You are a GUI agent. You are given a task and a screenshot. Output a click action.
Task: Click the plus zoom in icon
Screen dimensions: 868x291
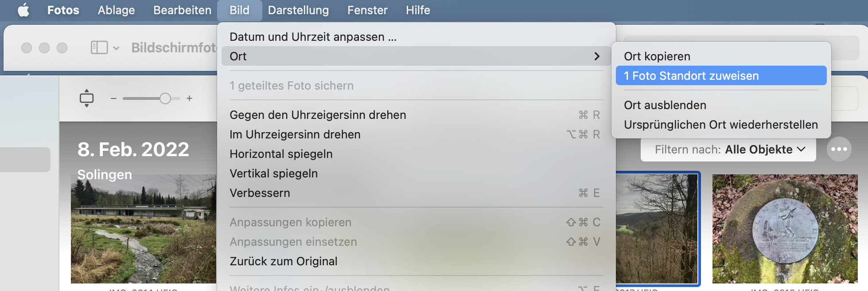tap(189, 98)
